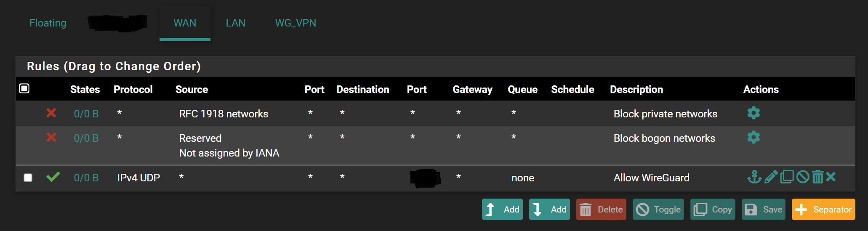Open settings gear for Block bogon networks

(x=754, y=137)
